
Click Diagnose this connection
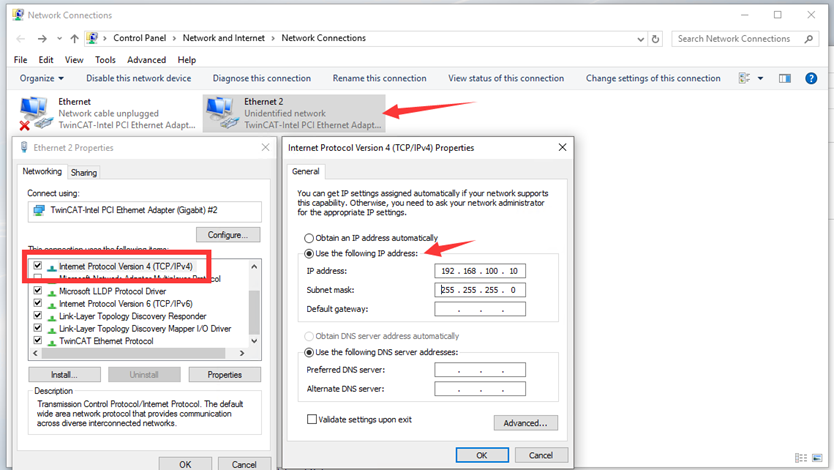pos(262,78)
